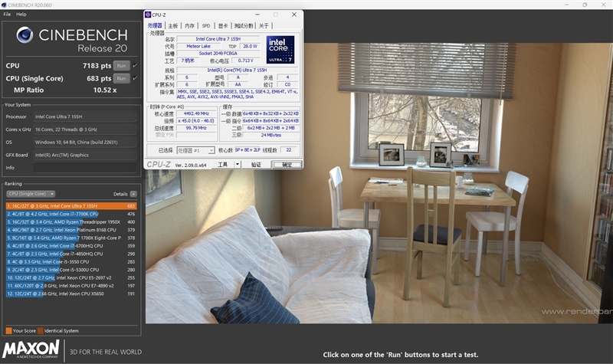The image size is (613, 364).
Task: Toggle the CPU test checkbox
Action: [x=135, y=66]
